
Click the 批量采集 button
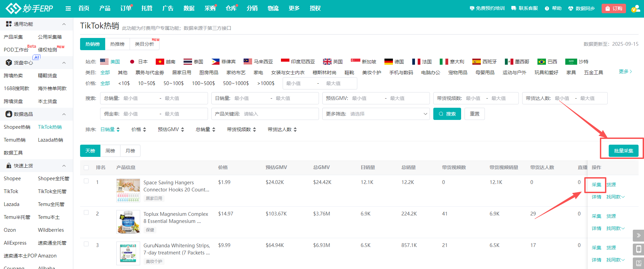point(624,151)
